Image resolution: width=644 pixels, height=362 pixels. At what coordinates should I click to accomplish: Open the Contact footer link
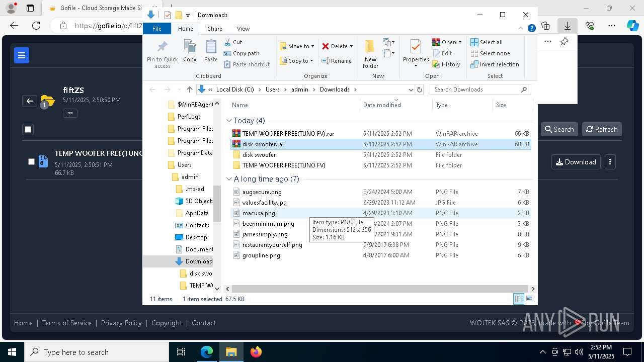204,323
